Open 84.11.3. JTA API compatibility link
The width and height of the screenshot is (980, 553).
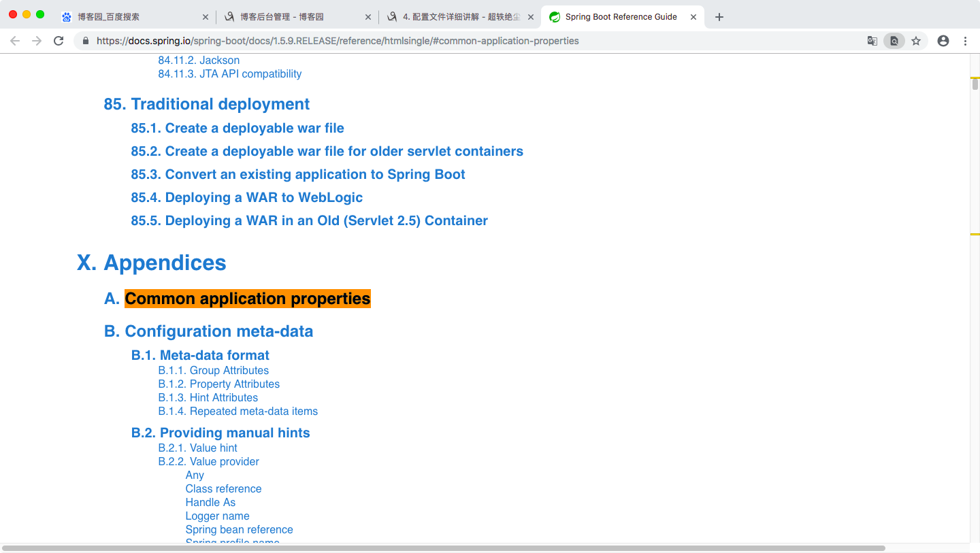click(x=230, y=74)
